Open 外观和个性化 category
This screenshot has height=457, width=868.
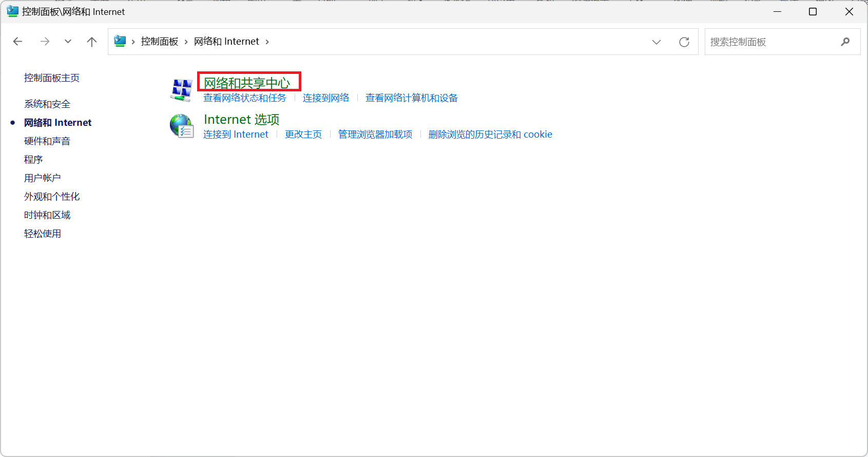tap(52, 197)
